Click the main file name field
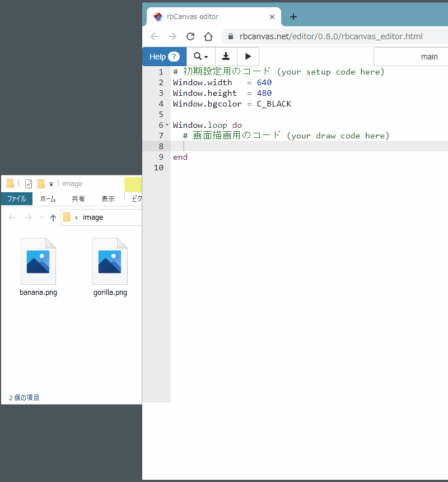This screenshot has height=482, width=448. 412,57
